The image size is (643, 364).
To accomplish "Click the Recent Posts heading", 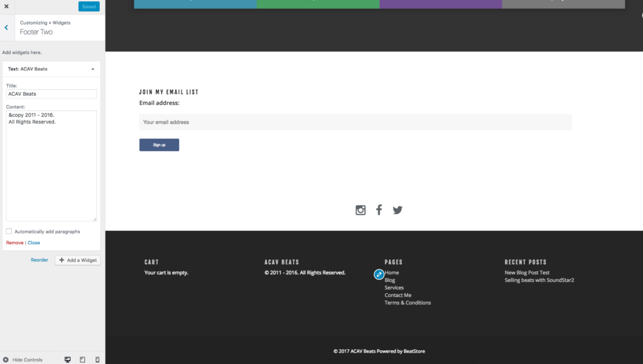I will (x=526, y=262).
